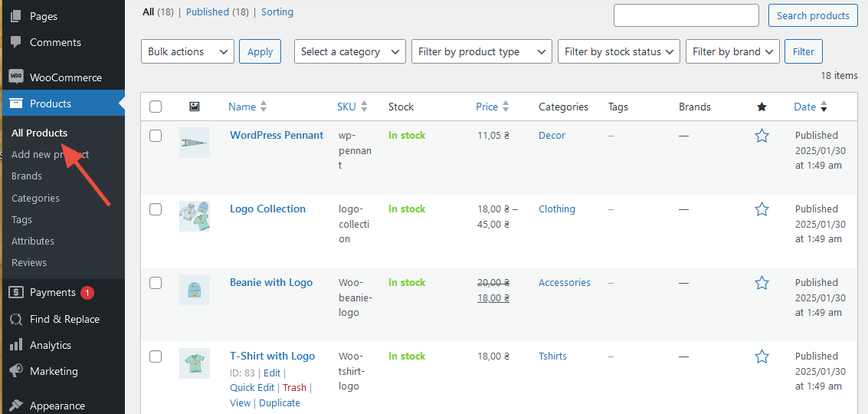Click the WooCommerce sidebar icon

pos(16,77)
